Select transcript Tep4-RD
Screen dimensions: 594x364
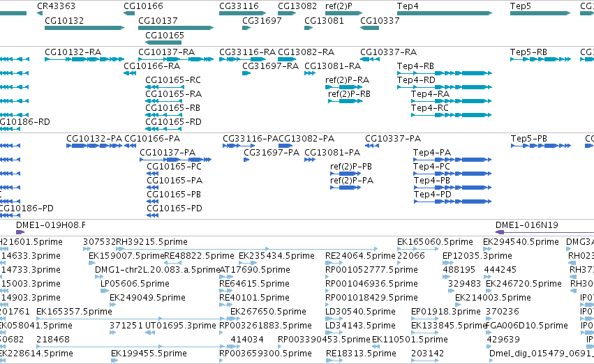coord(445,87)
